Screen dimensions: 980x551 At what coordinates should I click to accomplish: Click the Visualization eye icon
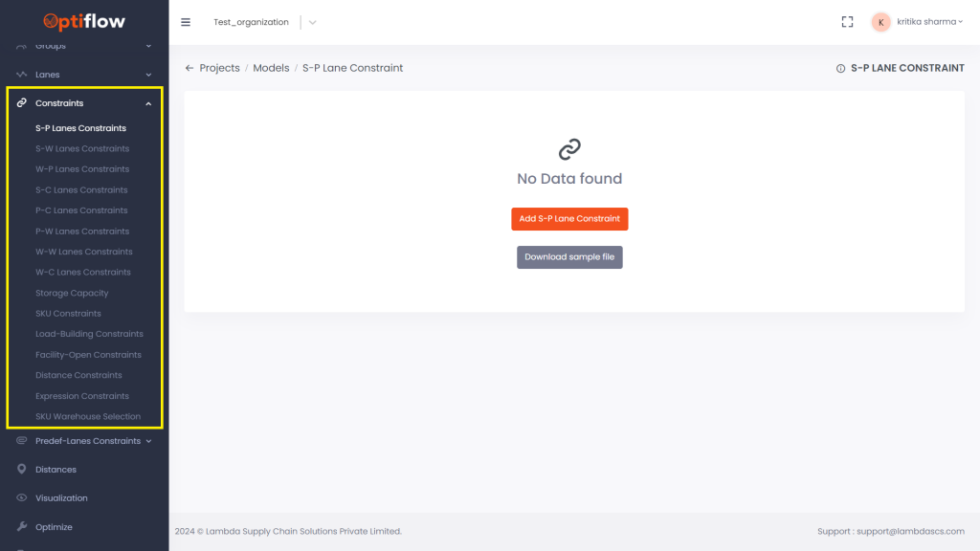(x=22, y=498)
